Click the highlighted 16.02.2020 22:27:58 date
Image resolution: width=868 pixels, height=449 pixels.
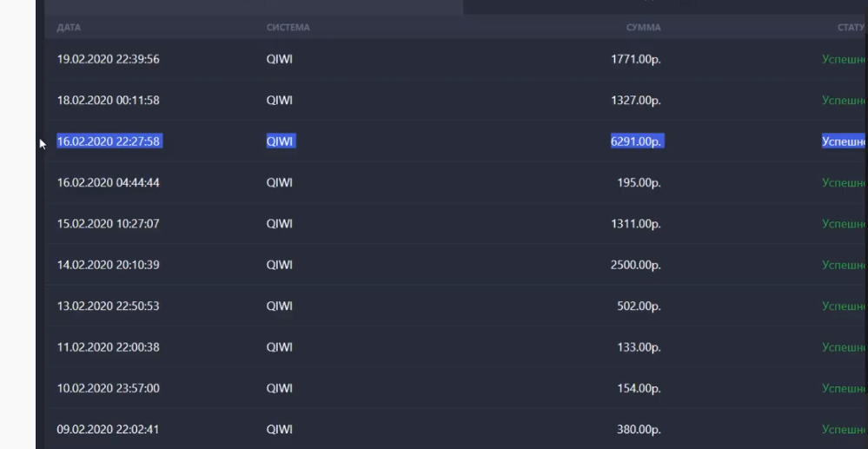click(x=109, y=142)
